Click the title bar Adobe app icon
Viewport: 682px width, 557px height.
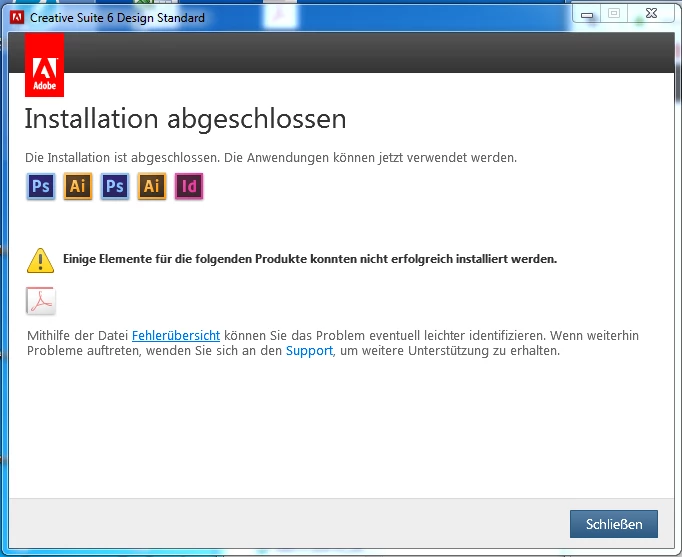tap(17, 17)
